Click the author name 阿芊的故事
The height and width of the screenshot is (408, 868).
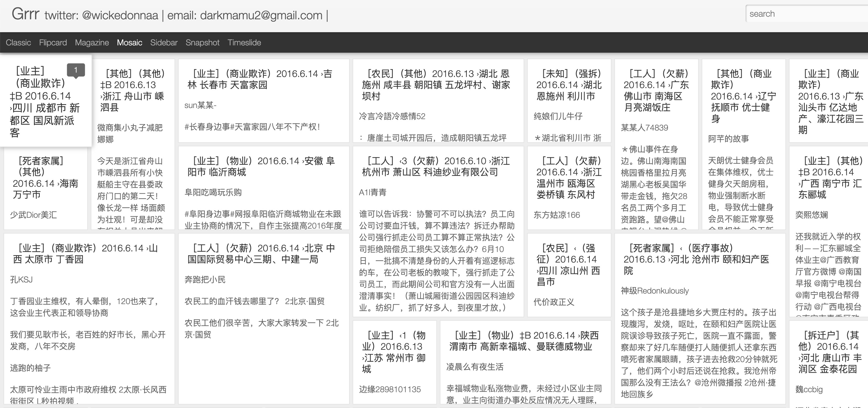[728, 139]
